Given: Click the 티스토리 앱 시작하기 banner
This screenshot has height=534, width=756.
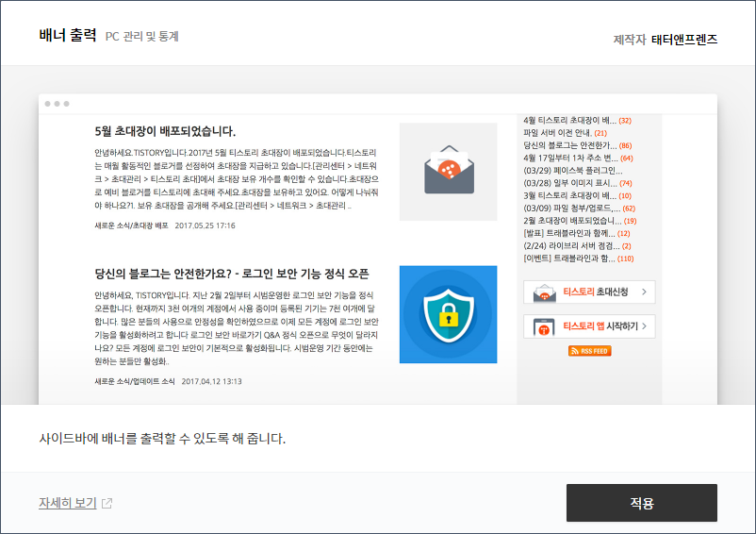Looking at the screenshot, I should coord(589,326).
